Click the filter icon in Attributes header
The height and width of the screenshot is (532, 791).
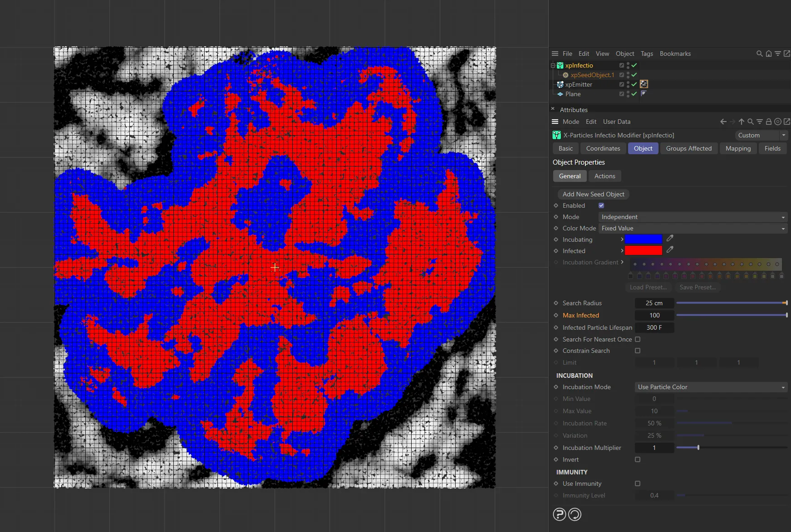(x=759, y=122)
